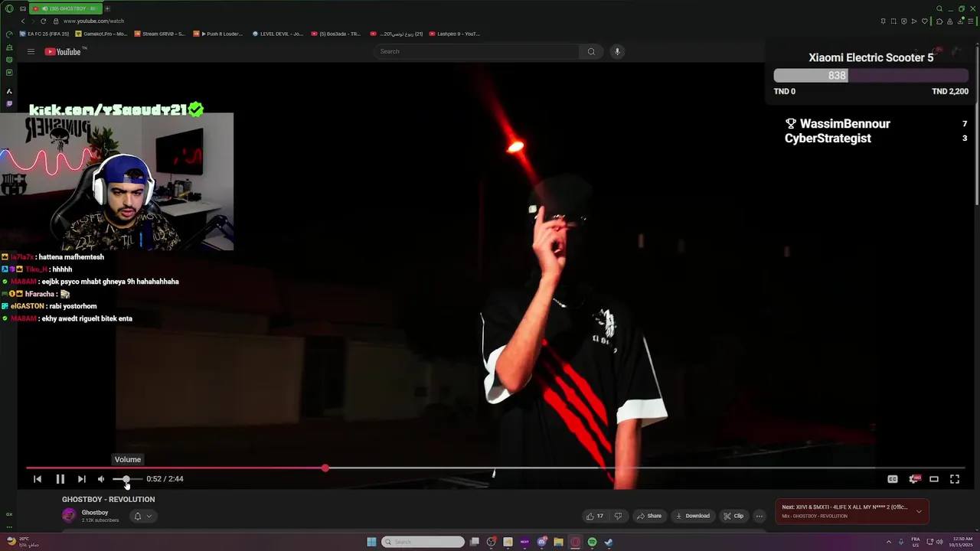980x551 pixels.
Task: Open the Ghostboy channel avatar
Action: coord(69,516)
